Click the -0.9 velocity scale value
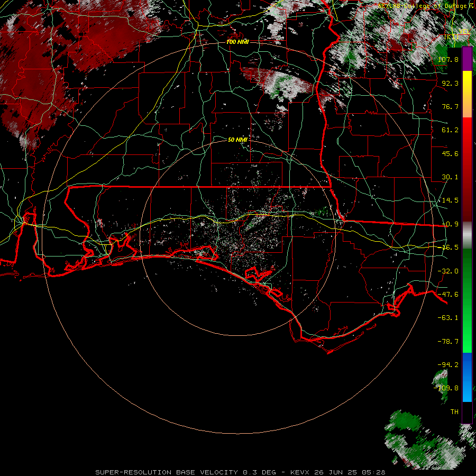Image resolution: width=476 pixels, height=476 pixels. [450, 224]
